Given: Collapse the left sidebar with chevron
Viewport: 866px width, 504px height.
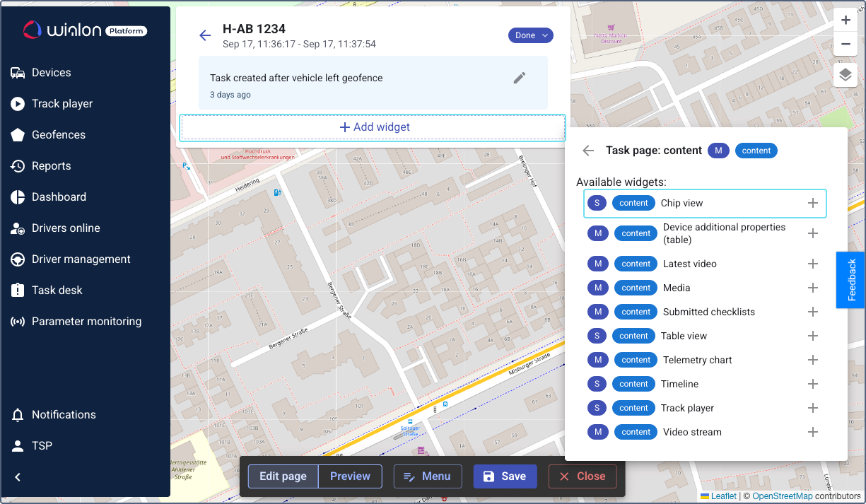Looking at the screenshot, I should pyautogui.click(x=18, y=477).
